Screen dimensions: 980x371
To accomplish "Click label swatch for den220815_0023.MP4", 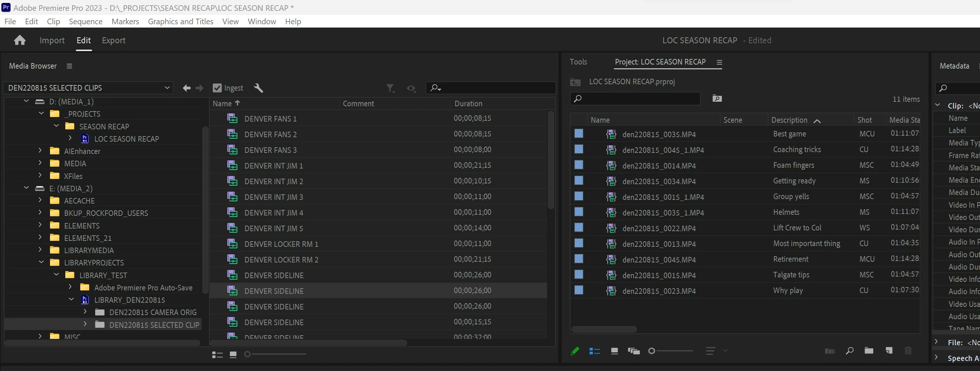I will (579, 290).
